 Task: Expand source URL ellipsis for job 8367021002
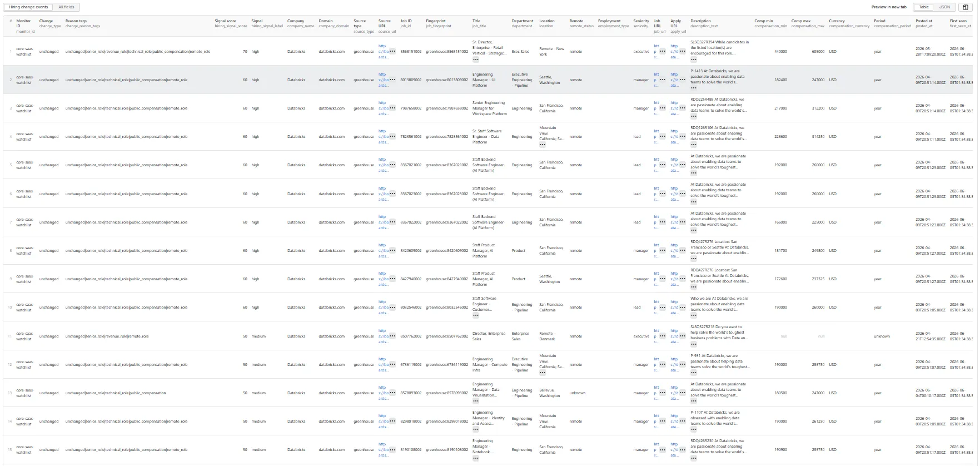pos(392,165)
